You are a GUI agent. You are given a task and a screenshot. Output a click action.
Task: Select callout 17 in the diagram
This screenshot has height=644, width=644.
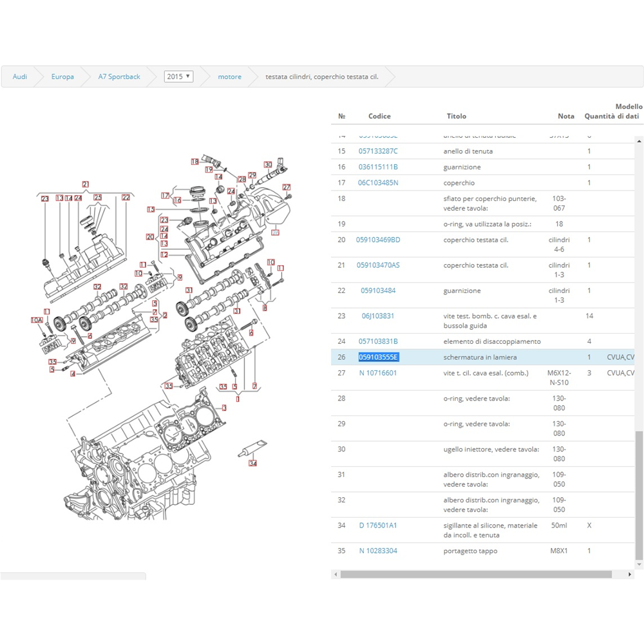[x=165, y=196]
